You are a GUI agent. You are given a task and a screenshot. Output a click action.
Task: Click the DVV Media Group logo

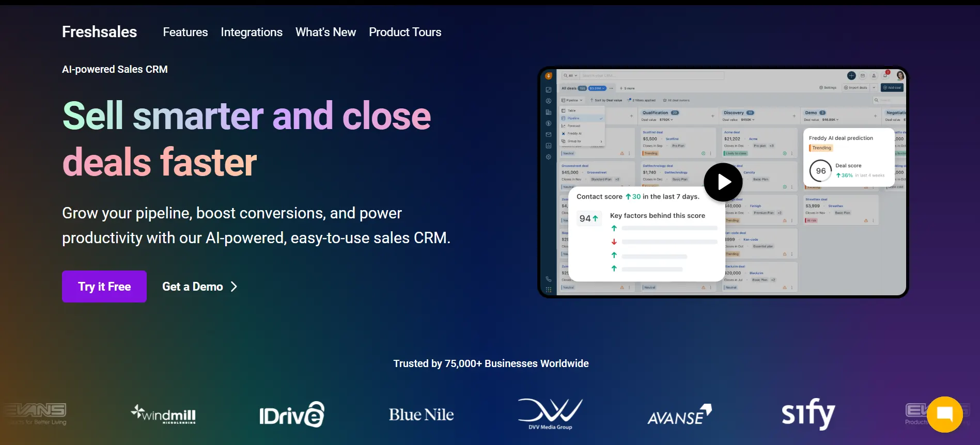click(550, 414)
